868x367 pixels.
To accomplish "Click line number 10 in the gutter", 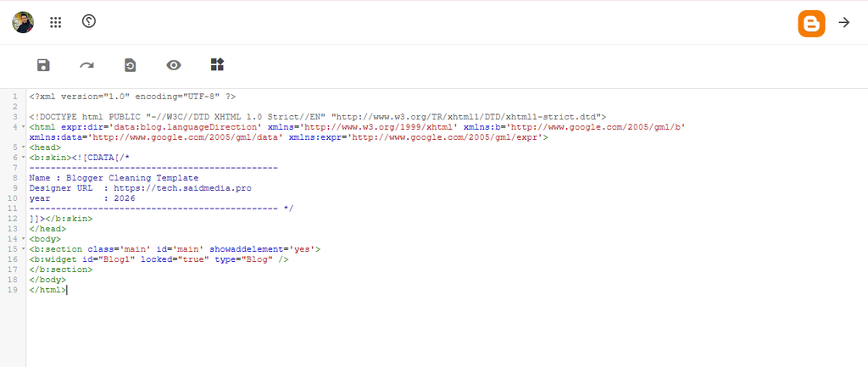I will tap(12, 198).
